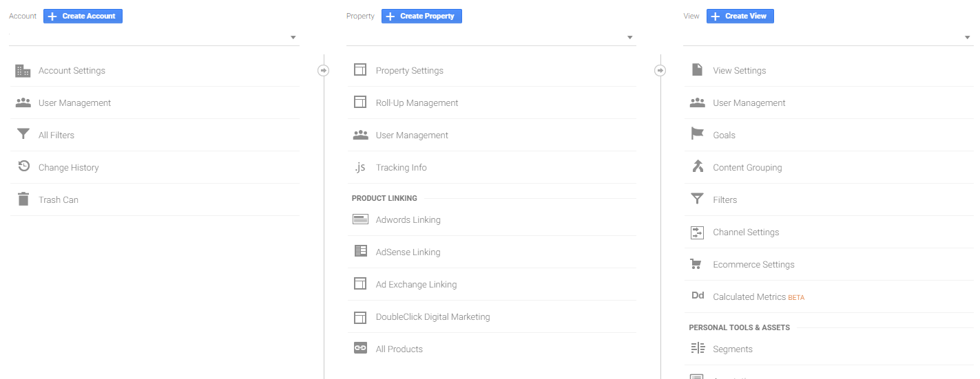The height and width of the screenshot is (379, 980).
Task: Open the Channel Settings icon
Action: tap(697, 232)
